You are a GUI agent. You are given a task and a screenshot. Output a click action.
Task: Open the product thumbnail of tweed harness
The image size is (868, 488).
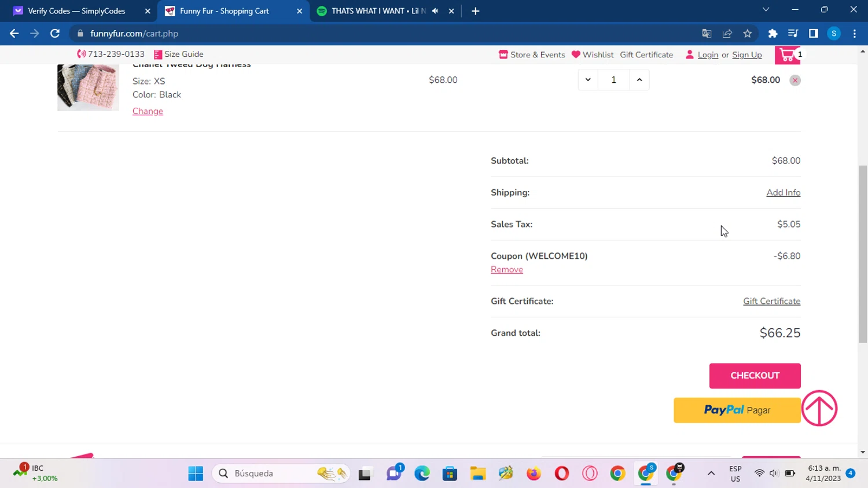(x=88, y=87)
